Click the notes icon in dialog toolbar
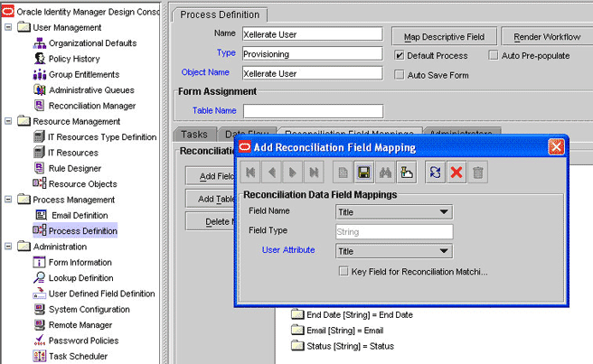Viewport: 593px width, 364px height. tap(407, 173)
